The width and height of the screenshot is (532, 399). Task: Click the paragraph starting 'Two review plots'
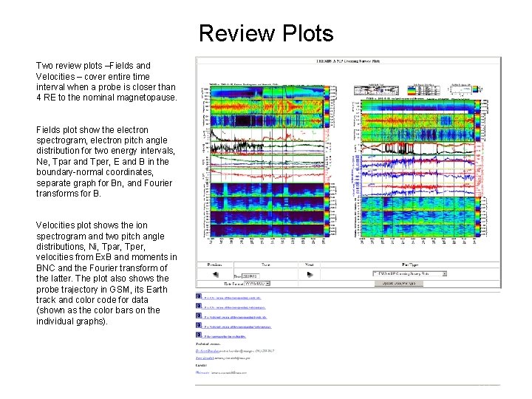pos(106,81)
